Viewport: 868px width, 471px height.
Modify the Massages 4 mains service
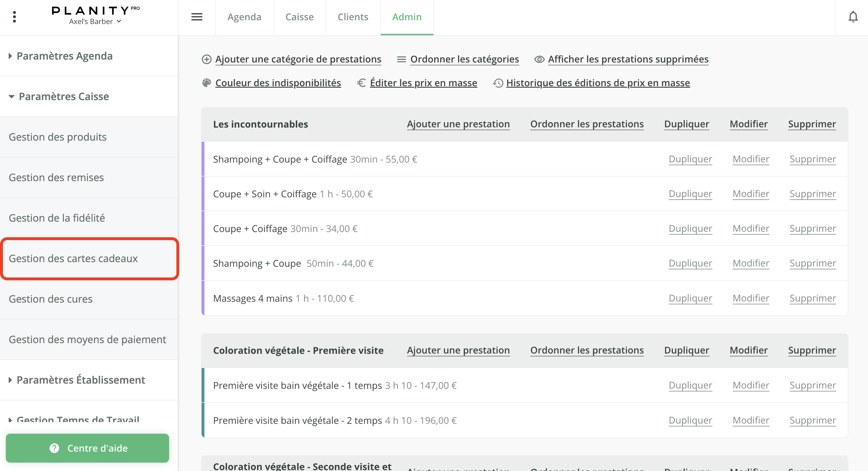point(751,298)
